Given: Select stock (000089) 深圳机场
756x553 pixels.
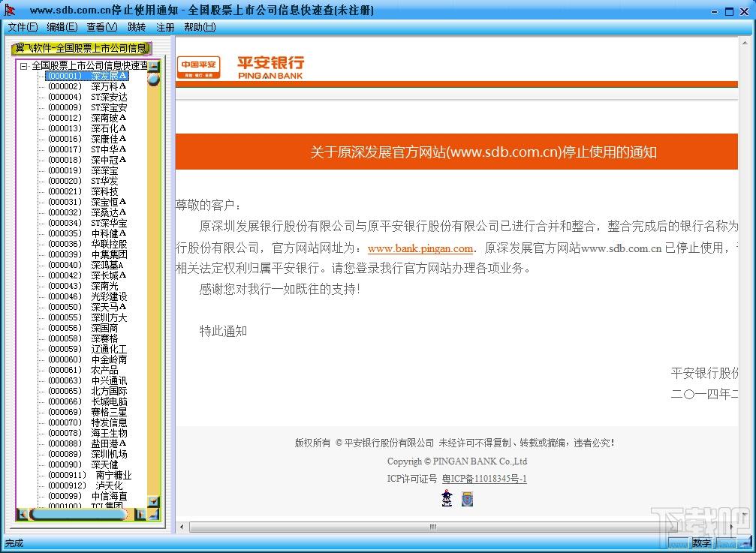Looking at the screenshot, I should pyautogui.click(x=88, y=454).
